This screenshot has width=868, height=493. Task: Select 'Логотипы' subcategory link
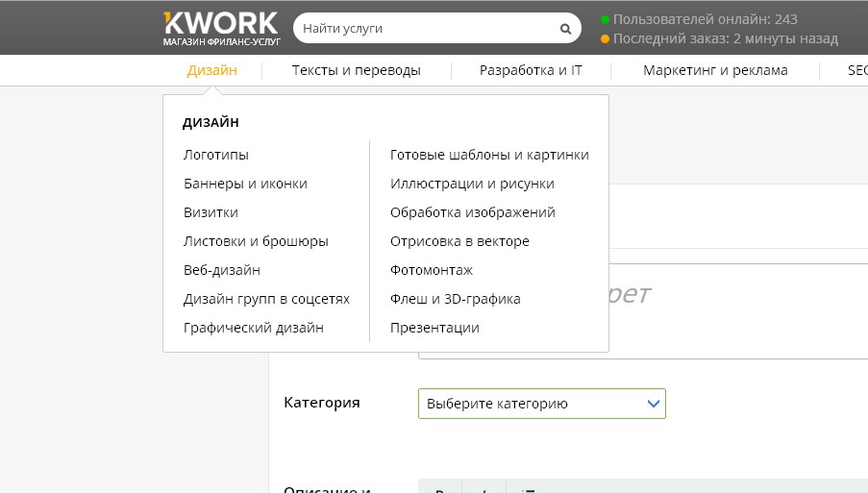[216, 155]
